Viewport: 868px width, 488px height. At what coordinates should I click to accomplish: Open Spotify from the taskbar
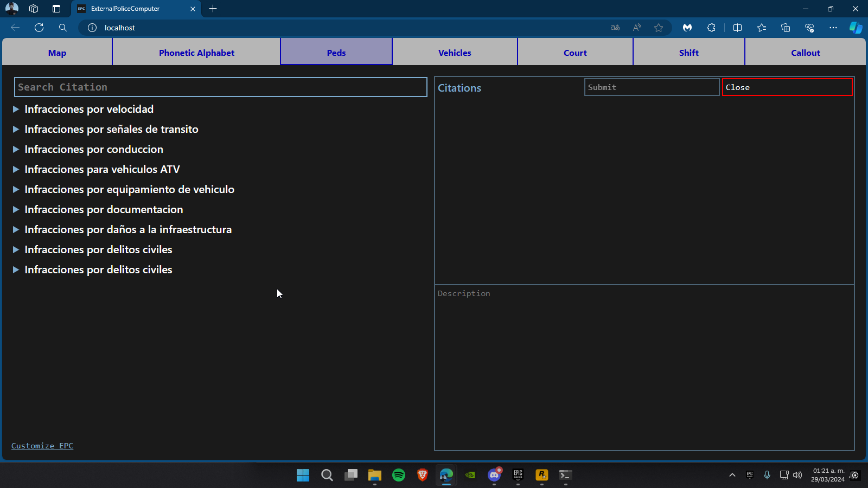tap(399, 476)
